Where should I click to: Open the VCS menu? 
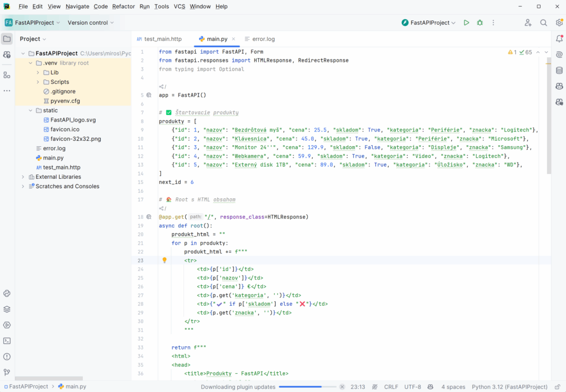(x=180, y=7)
